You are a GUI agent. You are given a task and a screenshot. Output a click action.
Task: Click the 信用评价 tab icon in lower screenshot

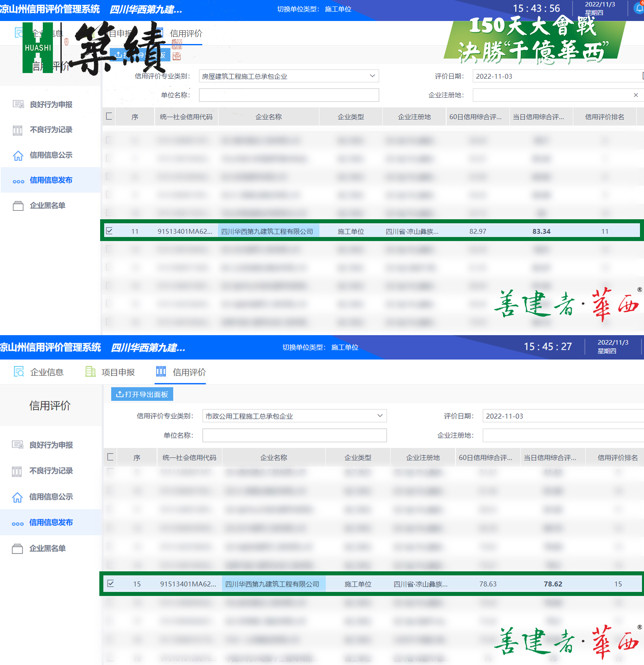coord(161,371)
